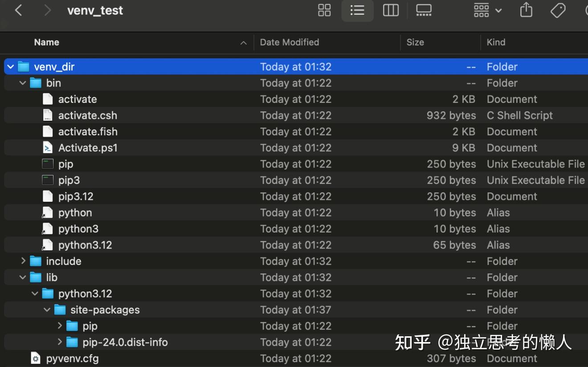
Task: Click the Name column header
Action: click(x=46, y=42)
